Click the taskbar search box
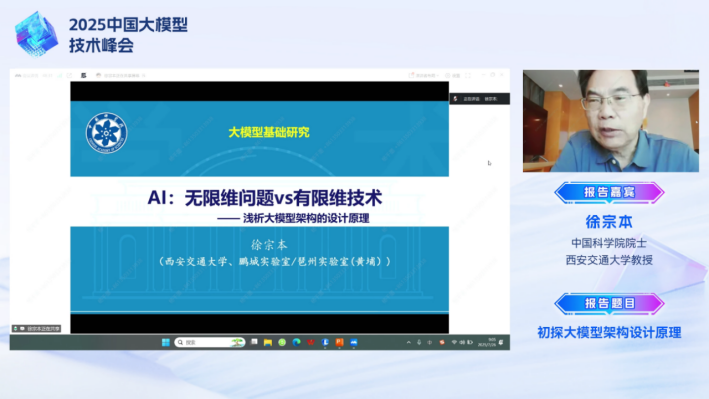The height and width of the screenshot is (399, 709). (x=210, y=342)
